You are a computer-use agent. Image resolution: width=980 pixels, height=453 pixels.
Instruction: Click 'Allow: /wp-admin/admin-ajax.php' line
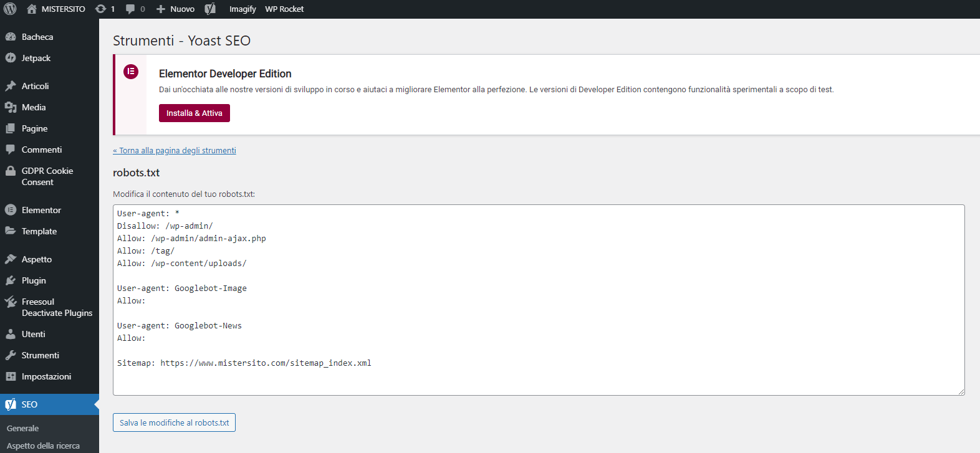pyautogui.click(x=191, y=238)
